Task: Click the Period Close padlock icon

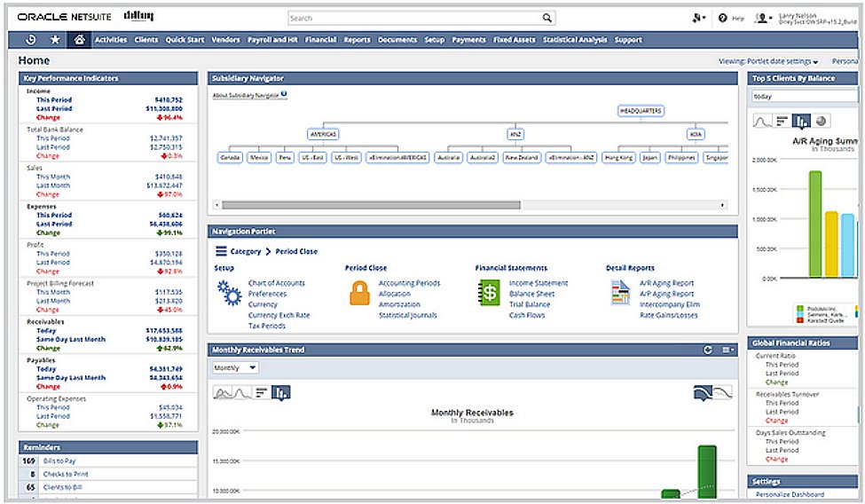Action: [x=359, y=293]
